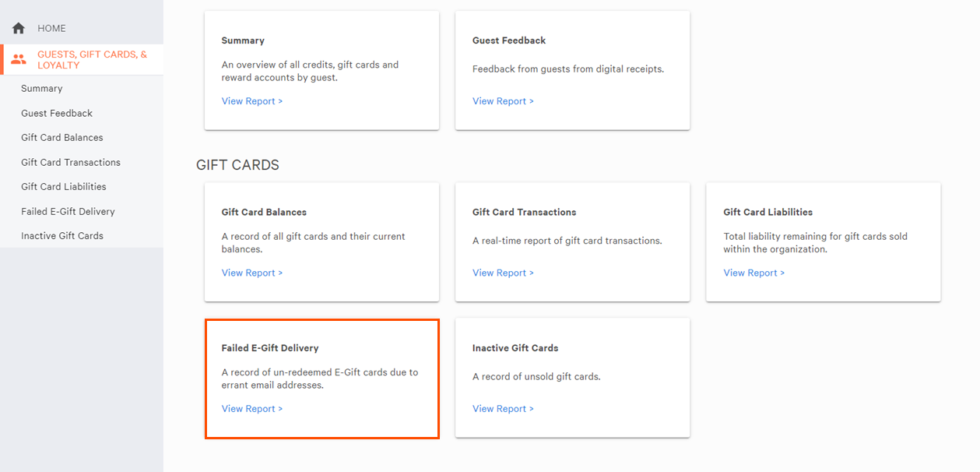This screenshot has width=980, height=472.
Task: Click the Failed E-Gift Delivery card title
Action: click(x=270, y=348)
